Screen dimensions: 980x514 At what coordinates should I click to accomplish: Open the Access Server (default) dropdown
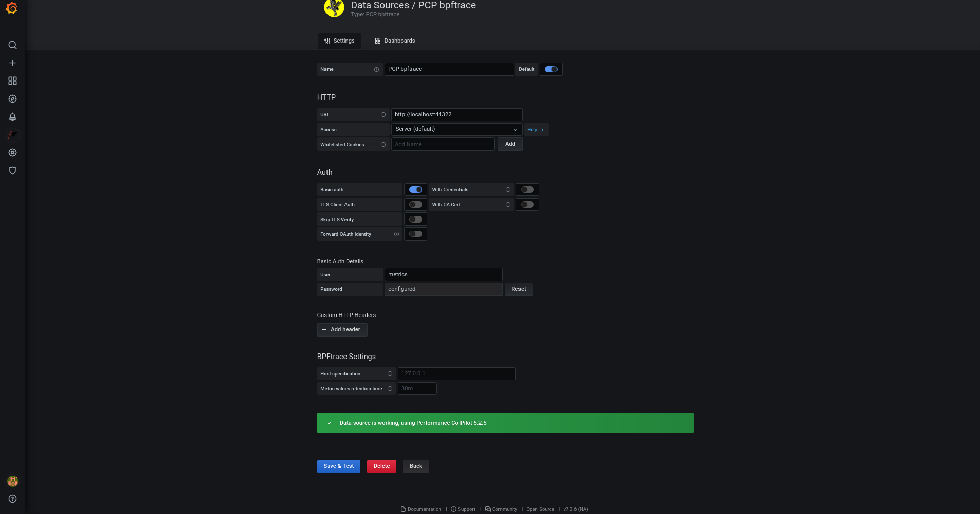(456, 129)
